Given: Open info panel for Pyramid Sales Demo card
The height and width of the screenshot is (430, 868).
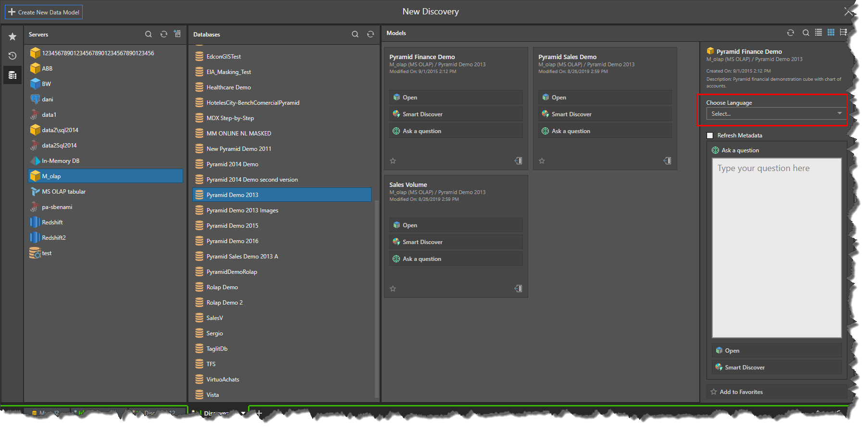Looking at the screenshot, I should tap(668, 161).
